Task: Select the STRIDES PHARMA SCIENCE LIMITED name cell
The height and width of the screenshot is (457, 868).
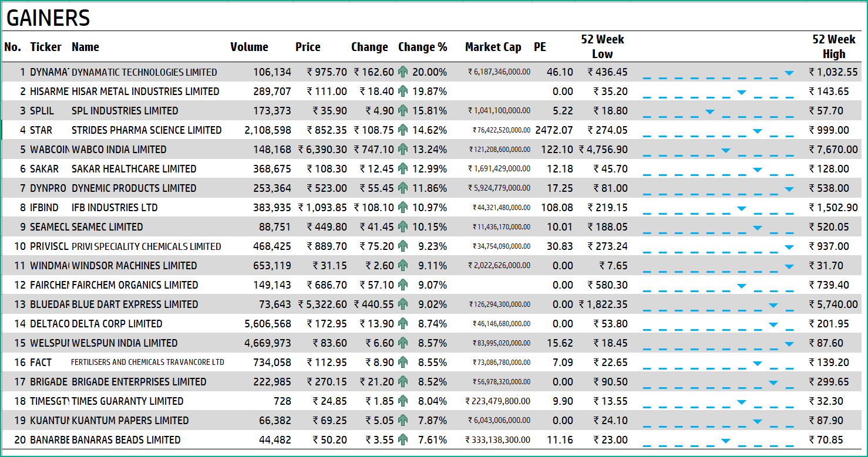Action: [x=147, y=130]
